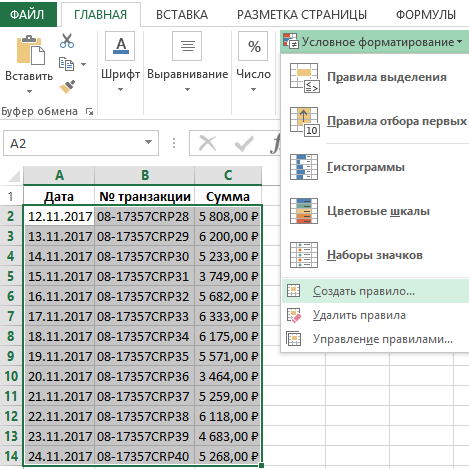Select Создать правило... menu entry
The width and height of the screenshot is (469, 469).
coord(375,291)
